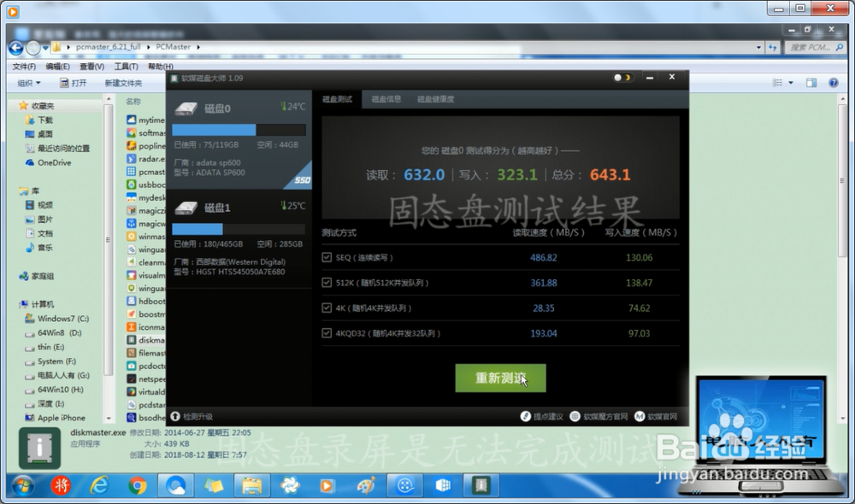Uncheck the 512K random test checkbox
Image resolution: width=855 pixels, height=504 pixels.
click(x=327, y=282)
